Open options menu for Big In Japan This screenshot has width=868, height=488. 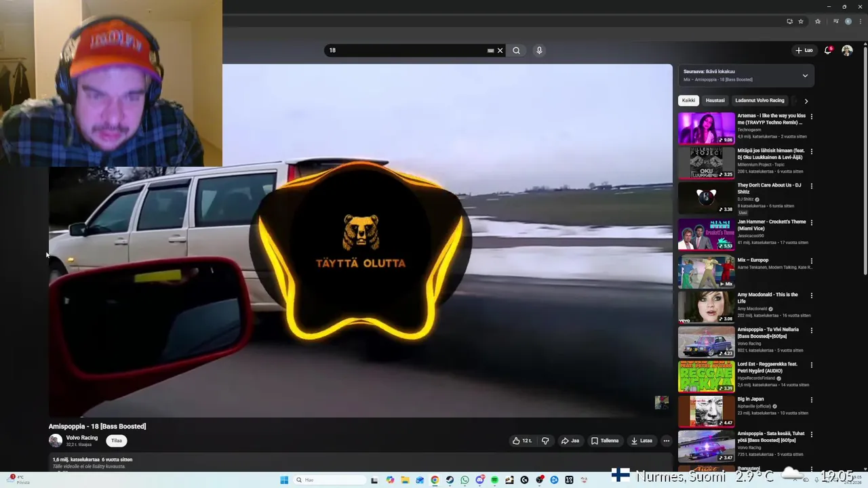pos(811,400)
